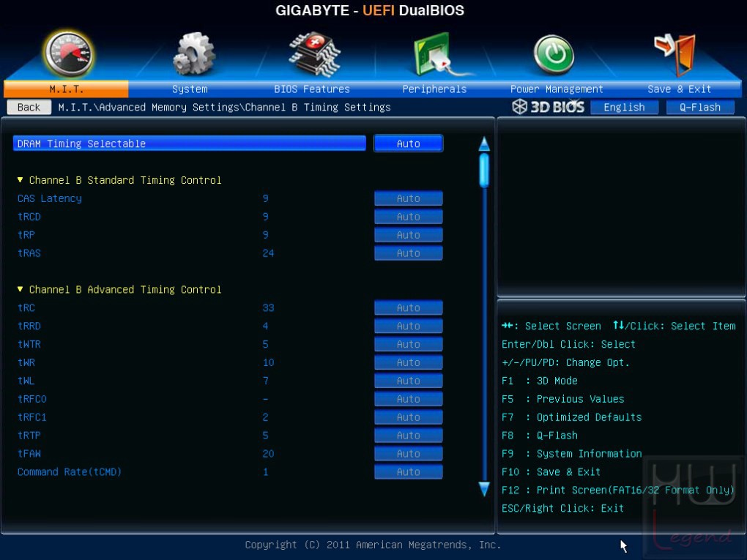Image resolution: width=747 pixels, height=560 pixels.
Task: Open the CAS Latency Auto option
Action: (408, 198)
